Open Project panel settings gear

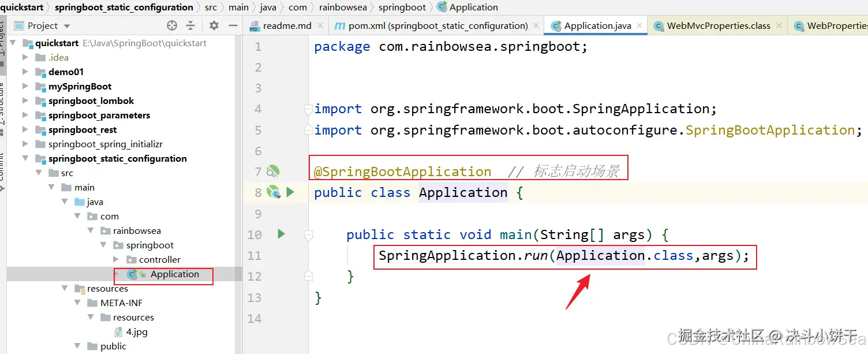[214, 25]
